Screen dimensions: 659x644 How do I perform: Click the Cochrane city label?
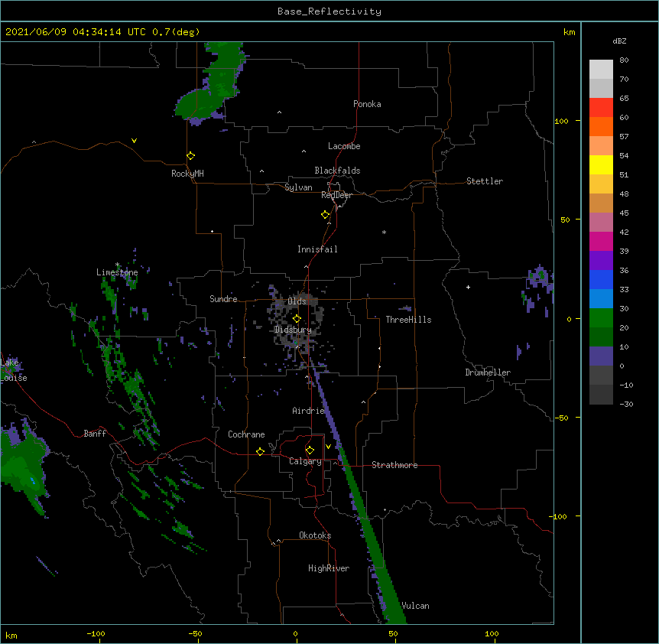coord(246,434)
